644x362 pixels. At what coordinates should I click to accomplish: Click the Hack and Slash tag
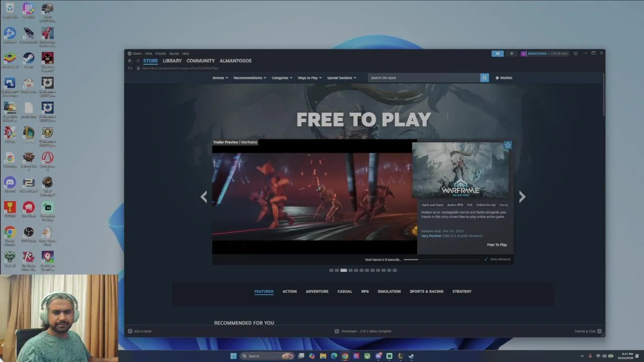pos(433,205)
